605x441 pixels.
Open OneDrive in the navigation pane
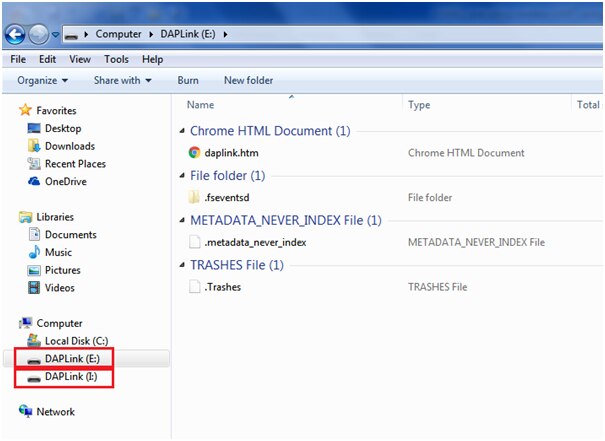(66, 182)
